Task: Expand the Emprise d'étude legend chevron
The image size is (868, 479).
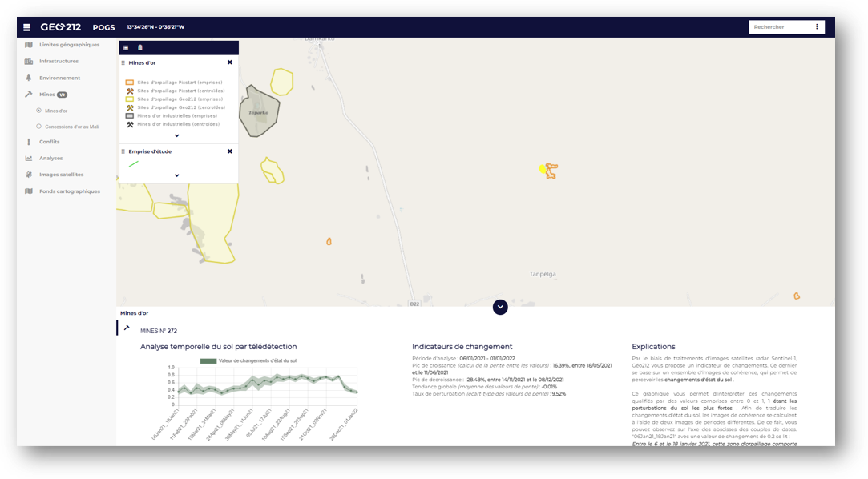Action: pyautogui.click(x=176, y=175)
